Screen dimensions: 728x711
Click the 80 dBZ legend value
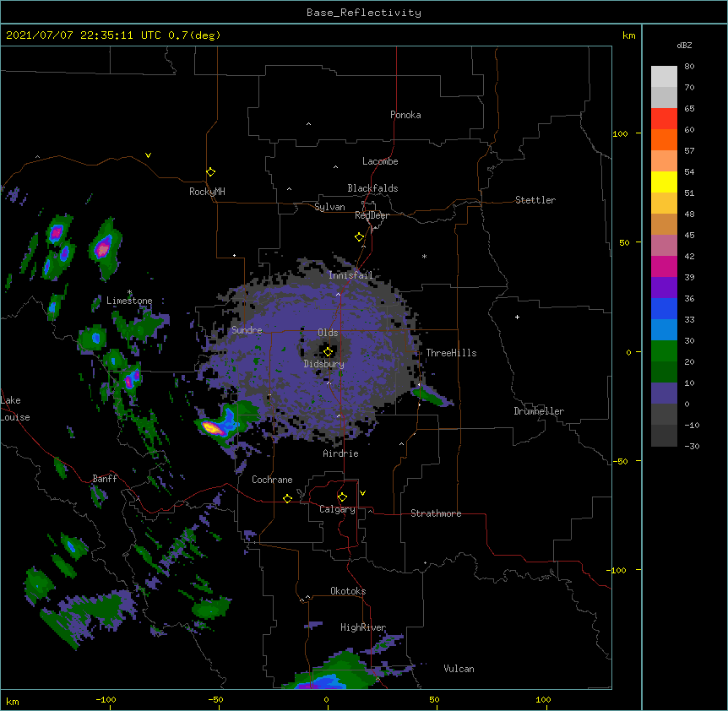click(689, 67)
